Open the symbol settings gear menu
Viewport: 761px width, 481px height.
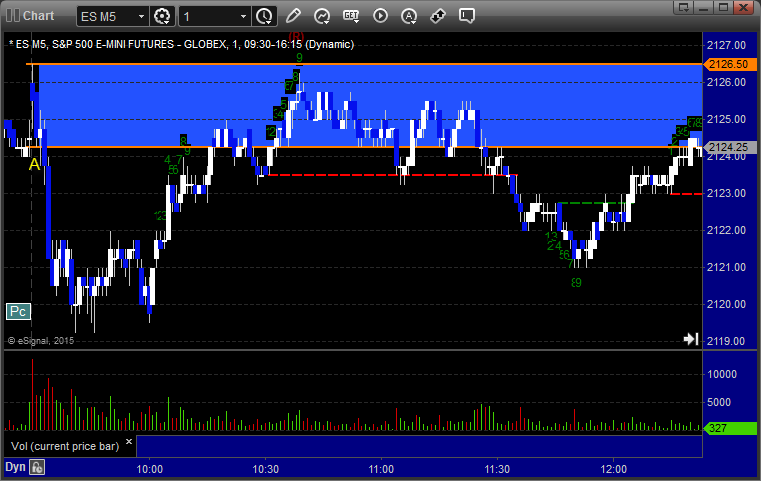(162, 16)
